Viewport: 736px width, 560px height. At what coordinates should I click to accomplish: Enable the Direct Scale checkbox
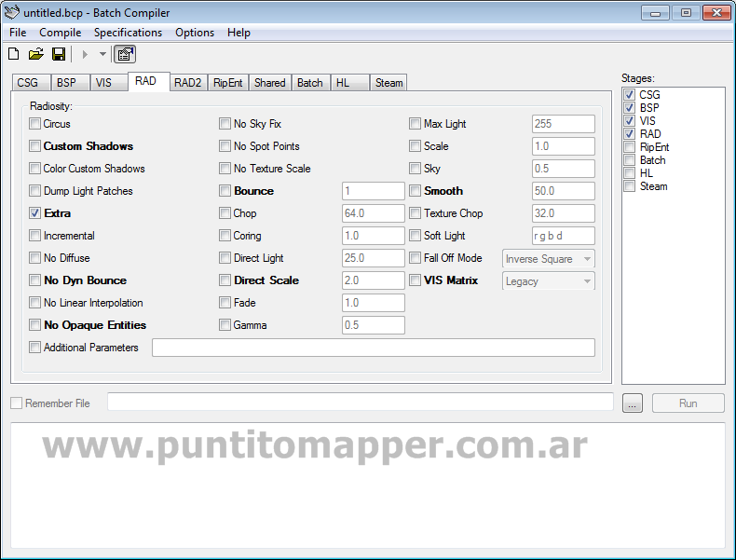pos(225,280)
